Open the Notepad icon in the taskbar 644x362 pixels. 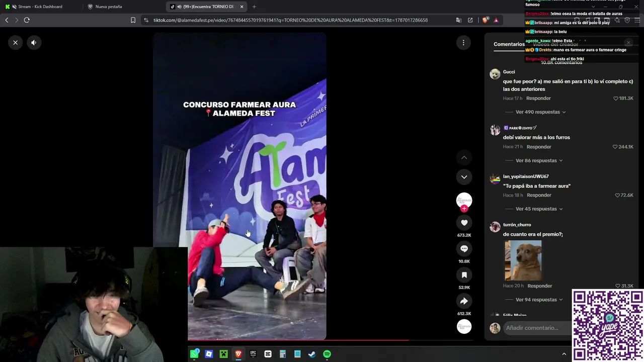(x=297, y=354)
